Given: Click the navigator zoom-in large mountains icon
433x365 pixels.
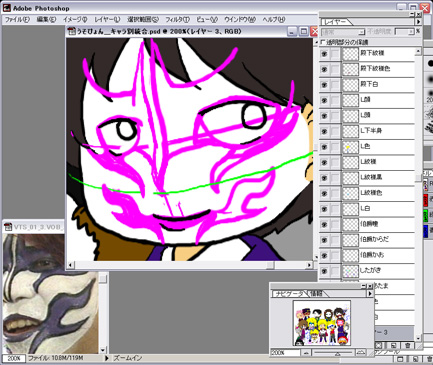Looking at the screenshot, I should coord(361,352).
